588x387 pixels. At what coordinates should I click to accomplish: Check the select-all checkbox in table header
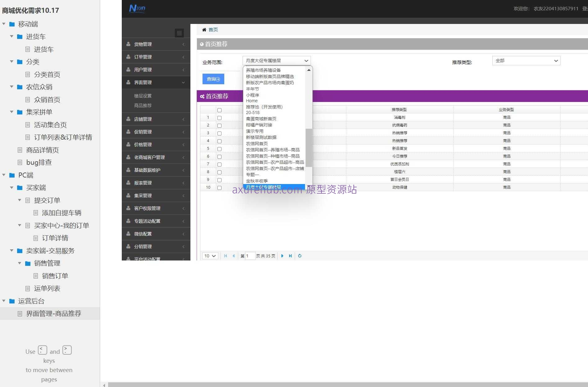219,110
